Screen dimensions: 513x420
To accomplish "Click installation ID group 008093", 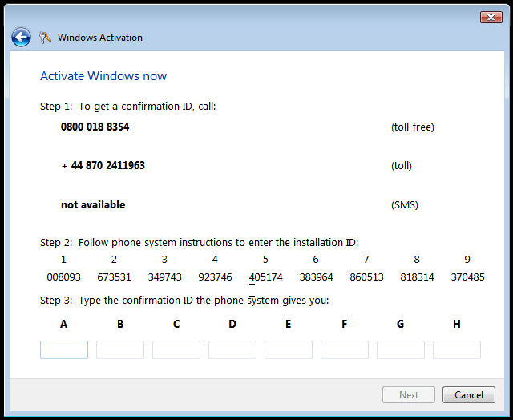I will pos(63,277).
